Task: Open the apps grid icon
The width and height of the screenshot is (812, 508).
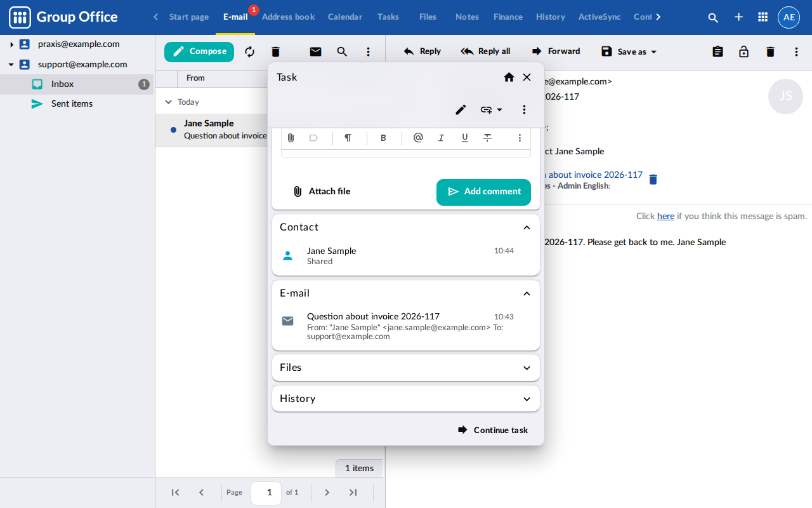Action: pos(763,17)
